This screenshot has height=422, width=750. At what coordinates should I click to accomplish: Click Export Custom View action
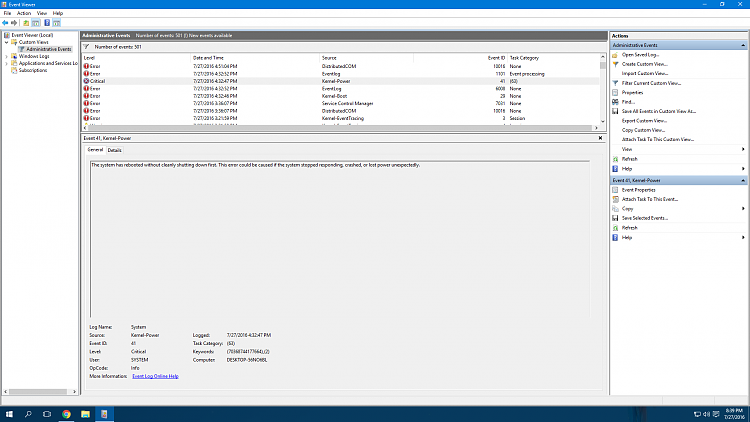[x=644, y=121]
